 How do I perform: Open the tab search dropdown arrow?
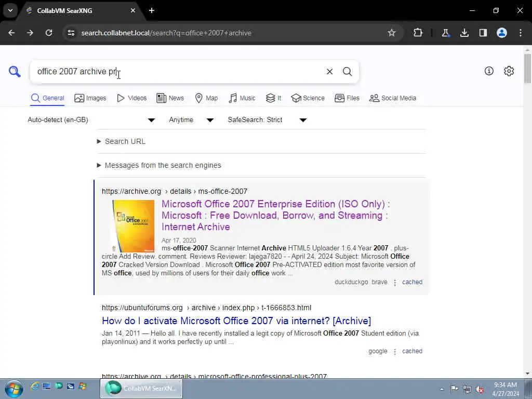pyautogui.click(x=10, y=10)
